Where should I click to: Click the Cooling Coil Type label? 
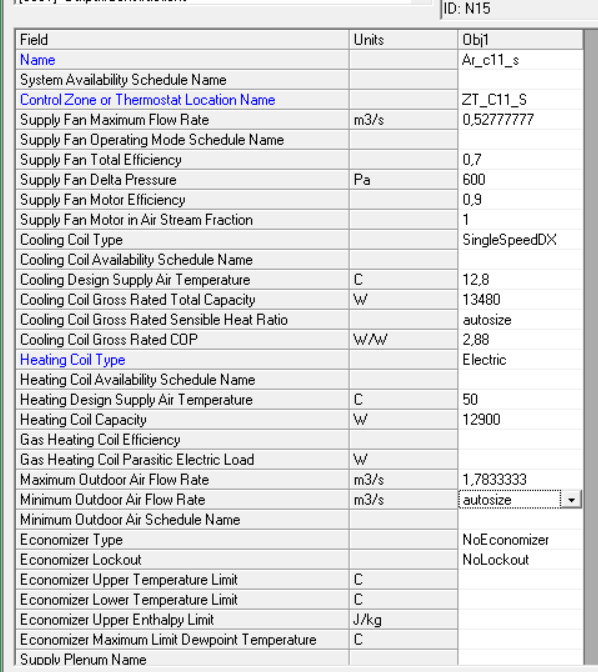pos(71,240)
